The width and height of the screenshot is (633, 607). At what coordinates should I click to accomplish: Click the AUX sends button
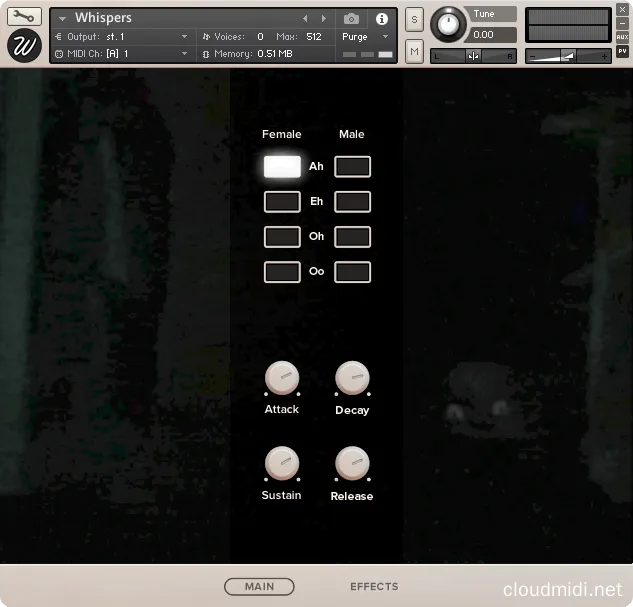pyautogui.click(x=622, y=37)
